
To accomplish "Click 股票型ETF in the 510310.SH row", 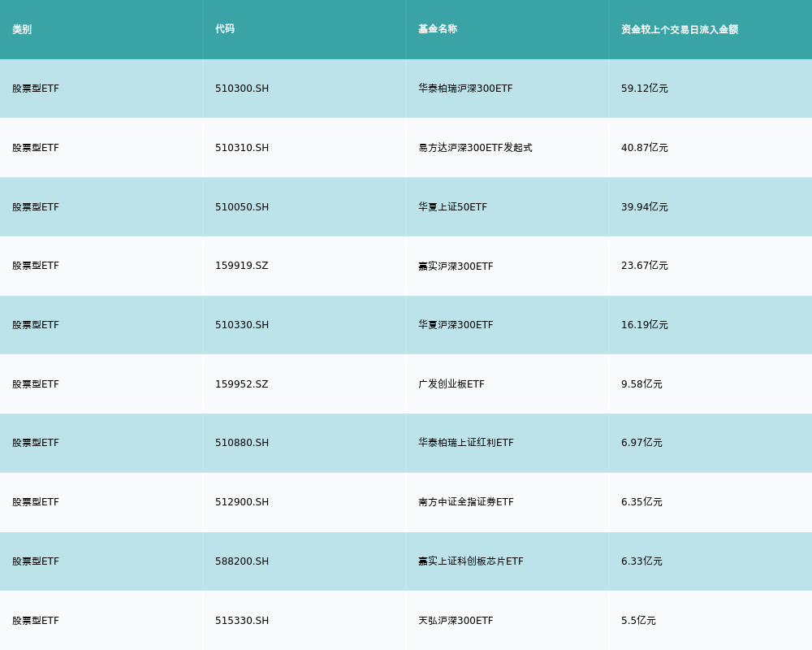I will pyautogui.click(x=36, y=148).
